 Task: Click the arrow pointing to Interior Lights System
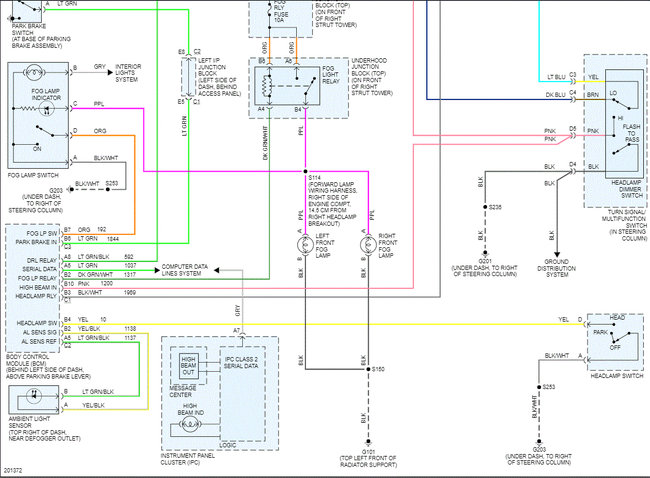[110, 73]
